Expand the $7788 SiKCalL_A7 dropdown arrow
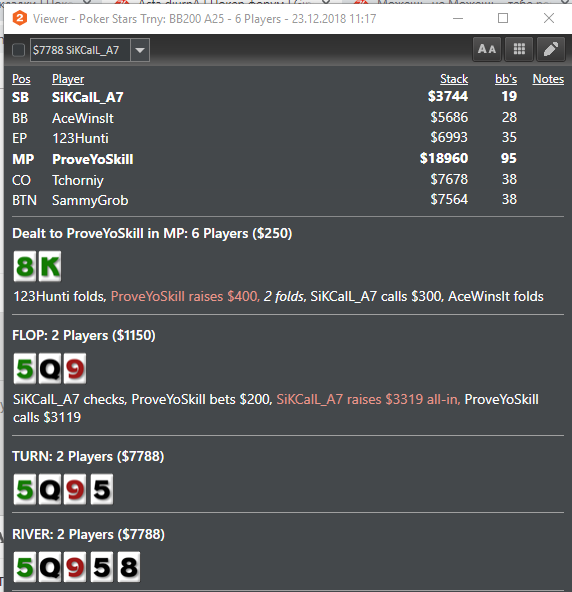The image size is (572, 592). click(140, 50)
